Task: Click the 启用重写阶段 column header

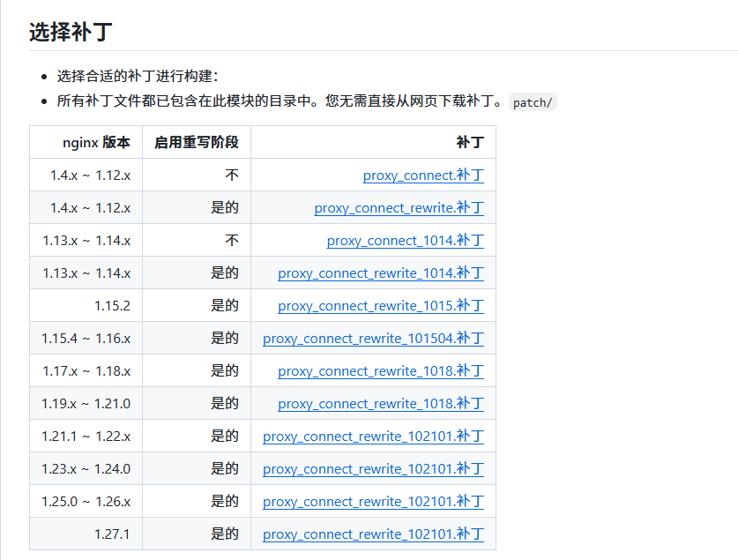Action: click(x=197, y=143)
